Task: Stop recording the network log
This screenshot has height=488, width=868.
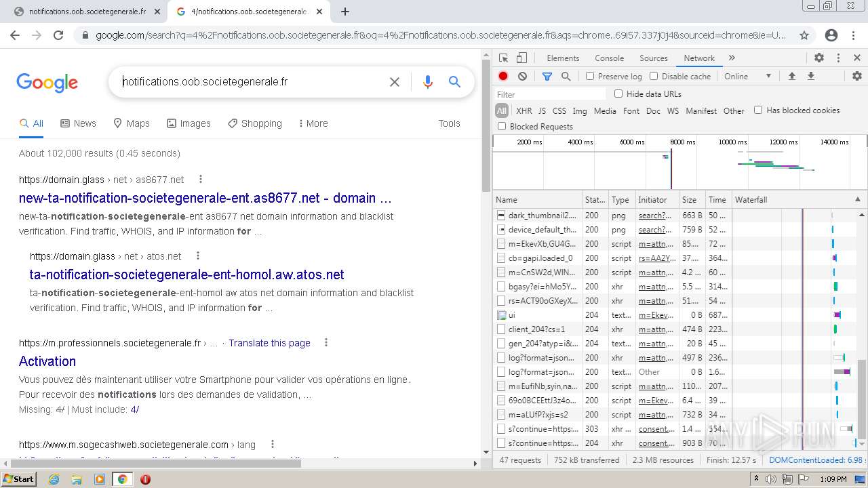Action: (503, 76)
